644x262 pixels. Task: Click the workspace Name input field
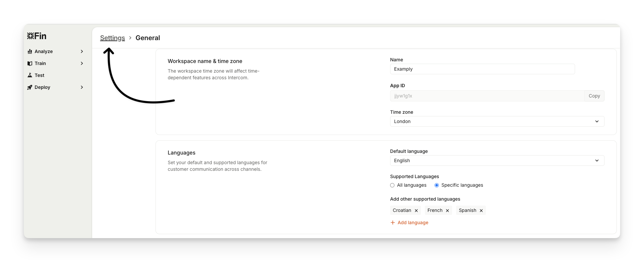coord(482,69)
